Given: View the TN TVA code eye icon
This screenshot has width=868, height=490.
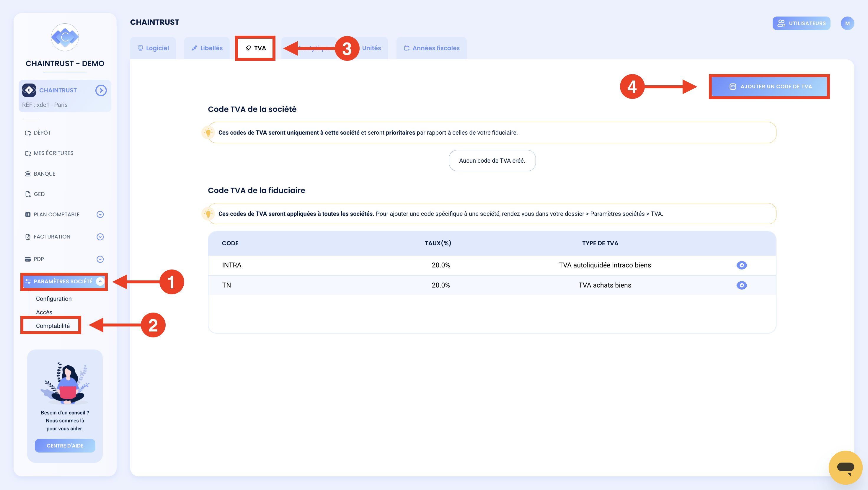Looking at the screenshot, I should point(741,285).
